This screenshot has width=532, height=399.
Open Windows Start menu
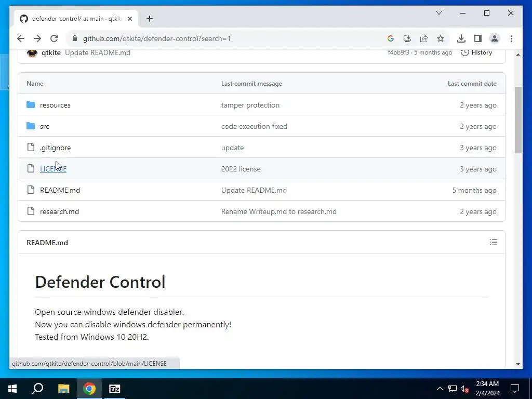(x=12, y=389)
